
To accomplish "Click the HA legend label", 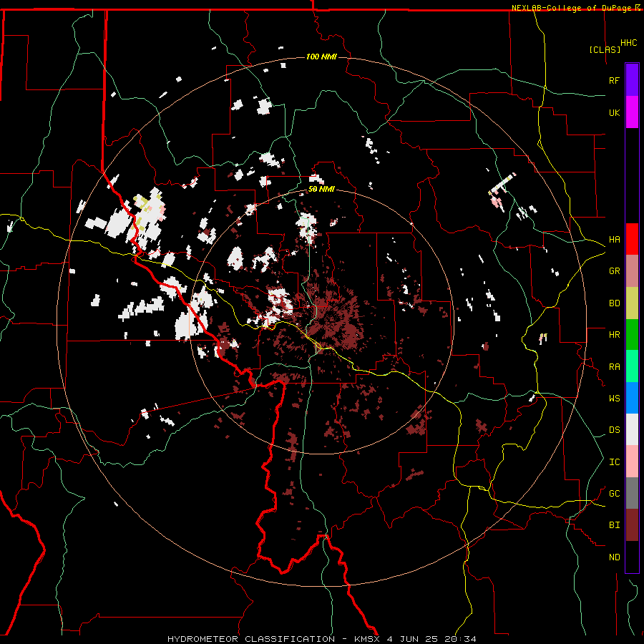I will pos(615,240).
